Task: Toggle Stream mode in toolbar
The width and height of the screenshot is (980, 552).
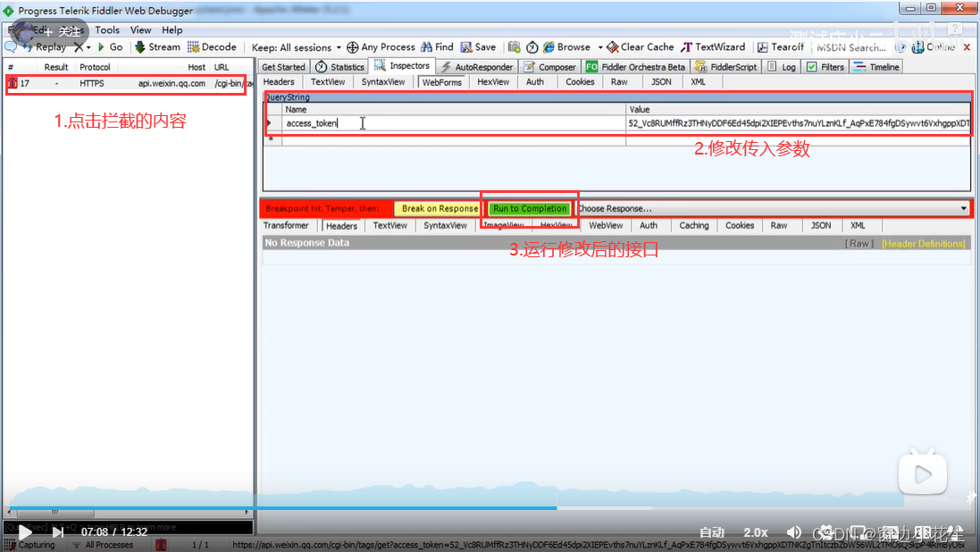Action: [157, 46]
